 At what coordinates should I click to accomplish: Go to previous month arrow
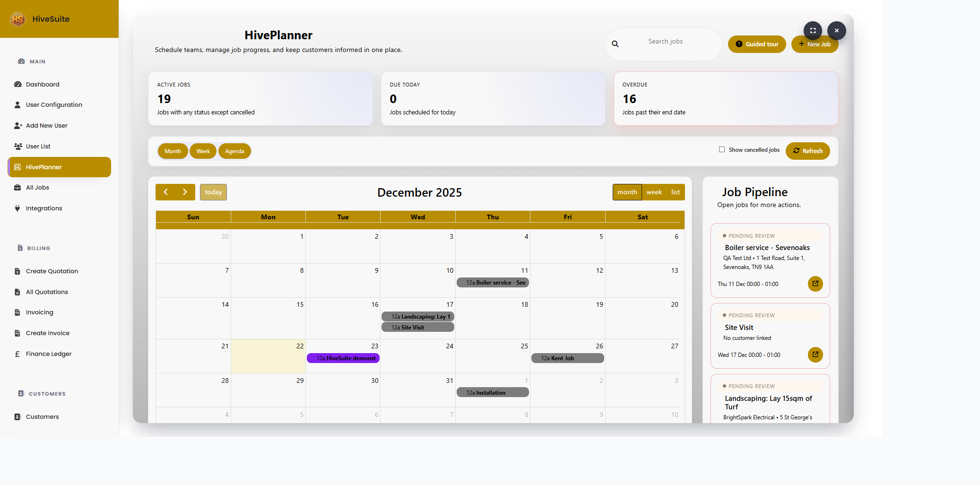(x=165, y=192)
